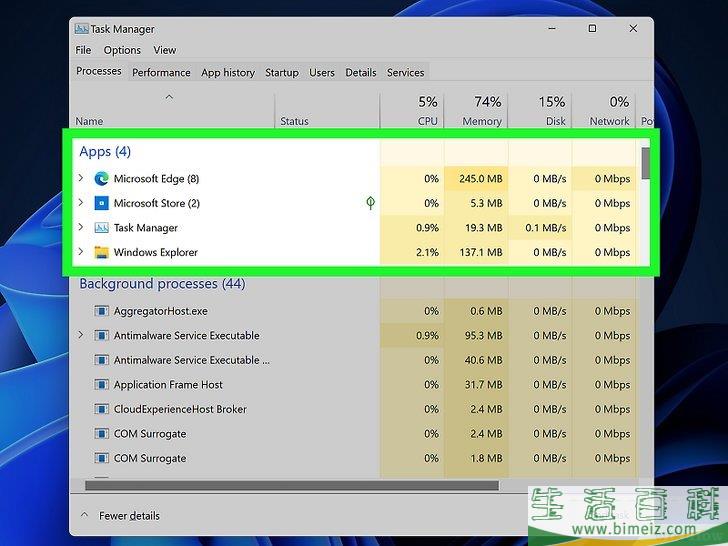728x546 pixels.
Task: Click the vertical scrollbar thumb
Action: click(645, 163)
